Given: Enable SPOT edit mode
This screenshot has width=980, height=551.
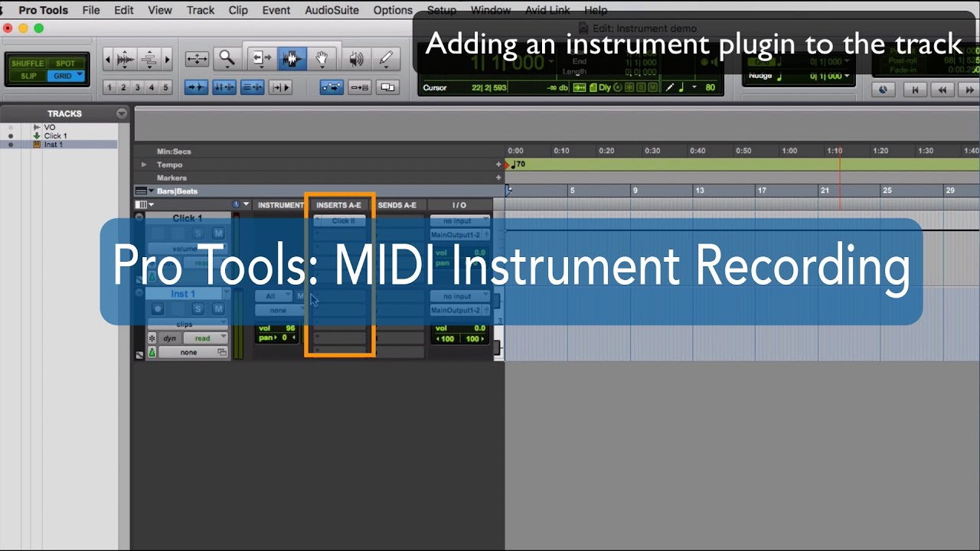Looking at the screenshot, I should (x=66, y=64).
